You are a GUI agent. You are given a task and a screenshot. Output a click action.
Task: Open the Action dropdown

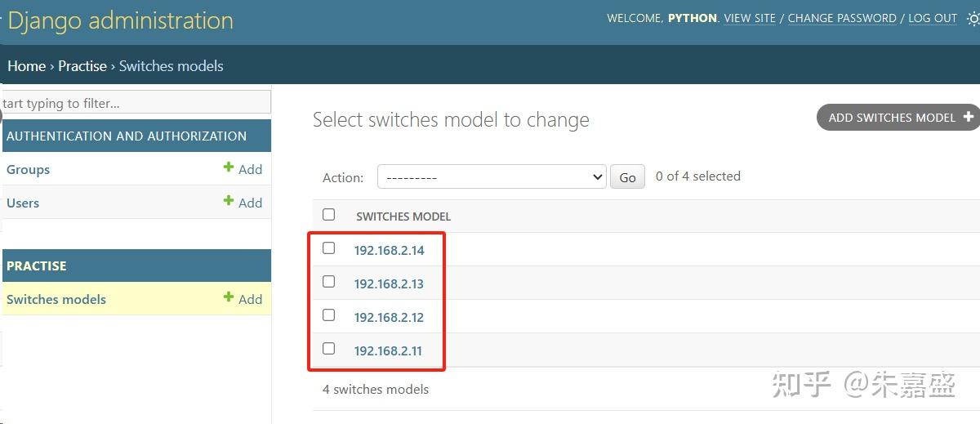pyautogui.click(x=491, y=177)
